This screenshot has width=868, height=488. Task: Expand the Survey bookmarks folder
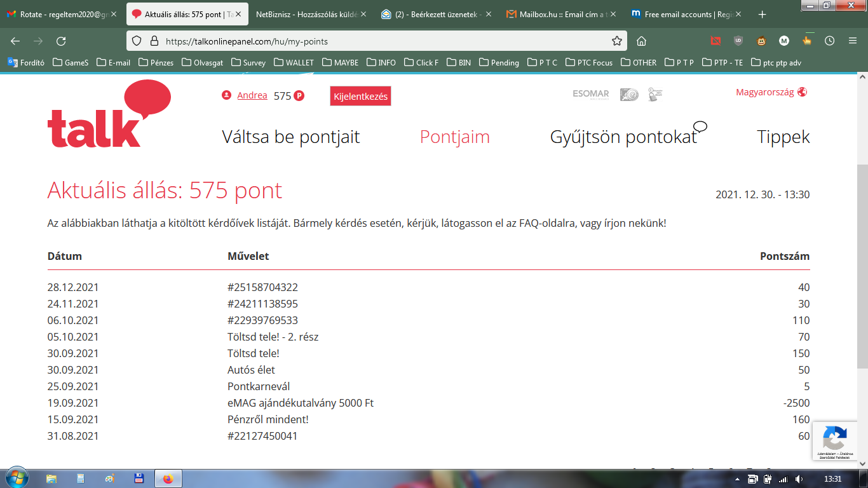click(248, 62)
